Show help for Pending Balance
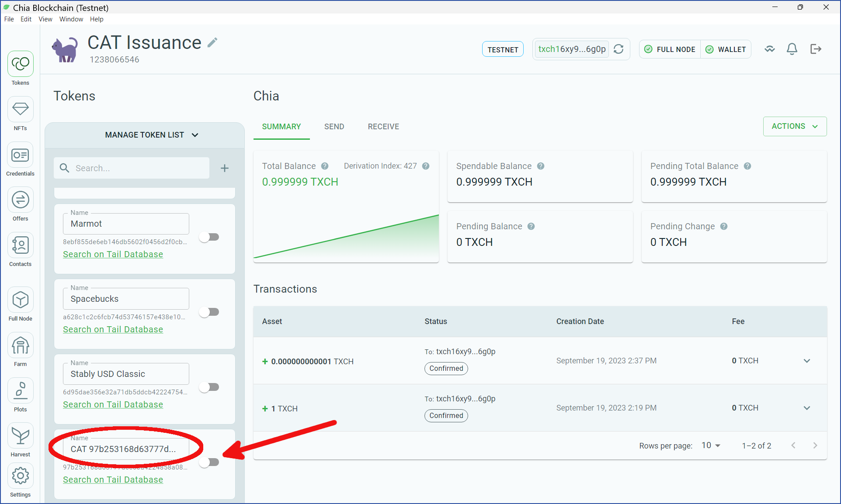 [x=531, y=226]
